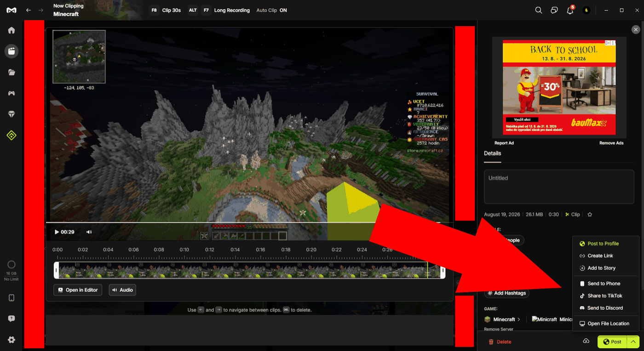Click the 0:20 mark on the timeline ruler

311,249
